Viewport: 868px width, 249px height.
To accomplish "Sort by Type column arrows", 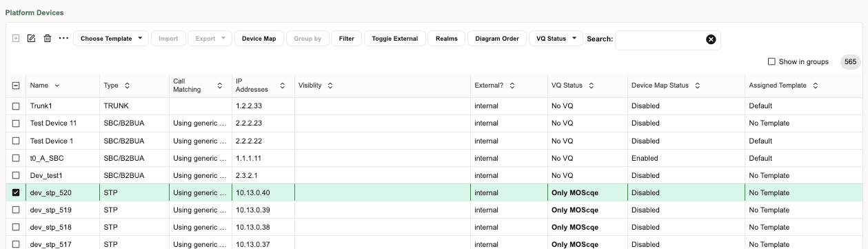I will (x=127, y=86).
